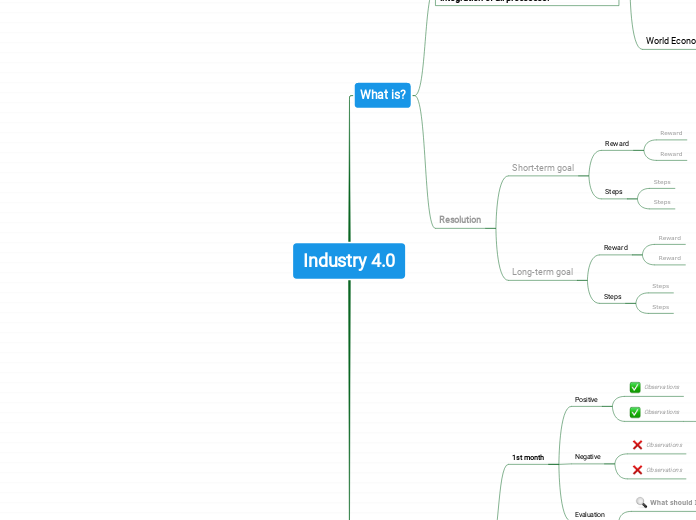Select the Industry 4.0 central node
696x520 pixels.
(x=349, y=261)
